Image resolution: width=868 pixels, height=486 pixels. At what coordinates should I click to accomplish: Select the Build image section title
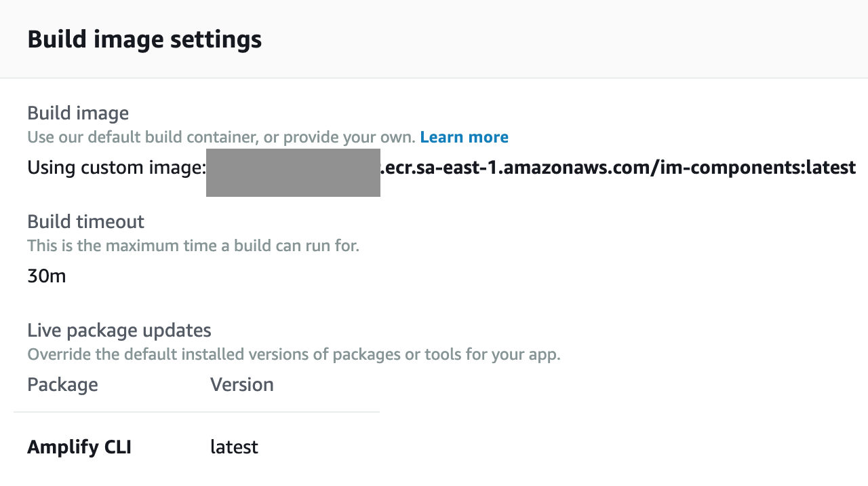pos(77,113)
